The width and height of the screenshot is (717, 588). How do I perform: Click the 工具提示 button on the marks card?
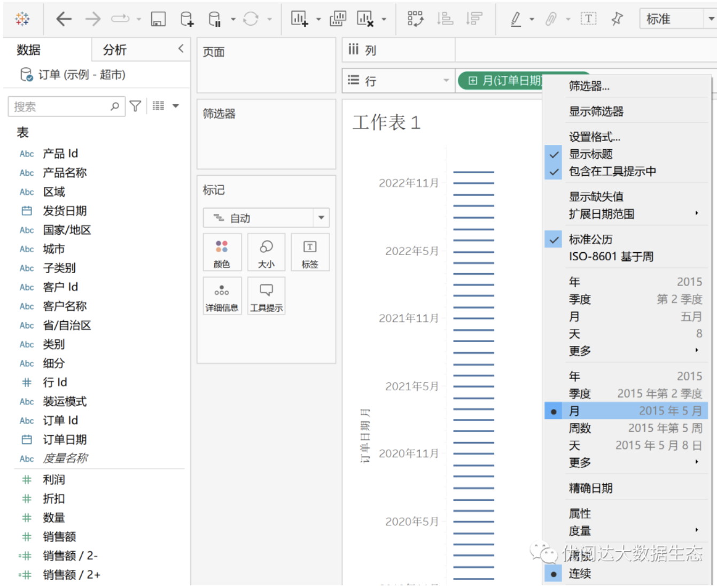[266, 296]
